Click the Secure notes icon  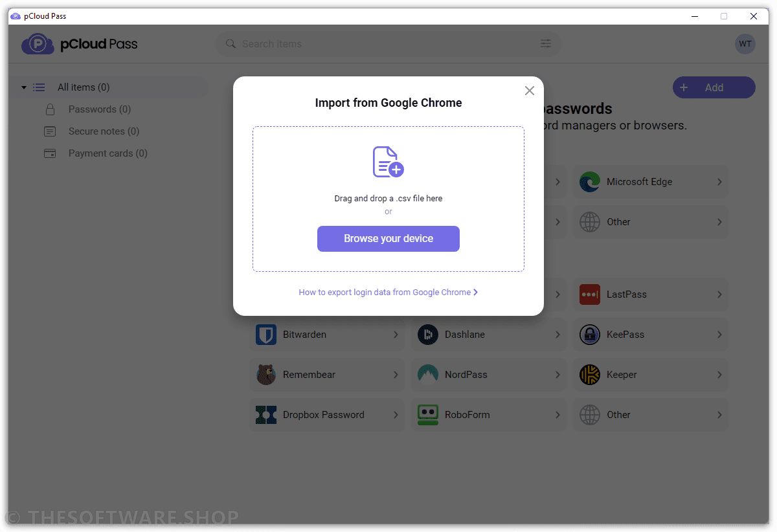(x=50, y=131)
